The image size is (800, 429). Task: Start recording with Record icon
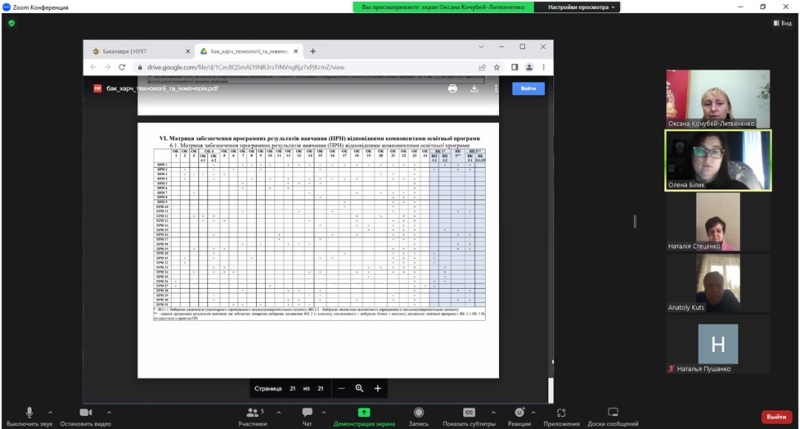418,412
